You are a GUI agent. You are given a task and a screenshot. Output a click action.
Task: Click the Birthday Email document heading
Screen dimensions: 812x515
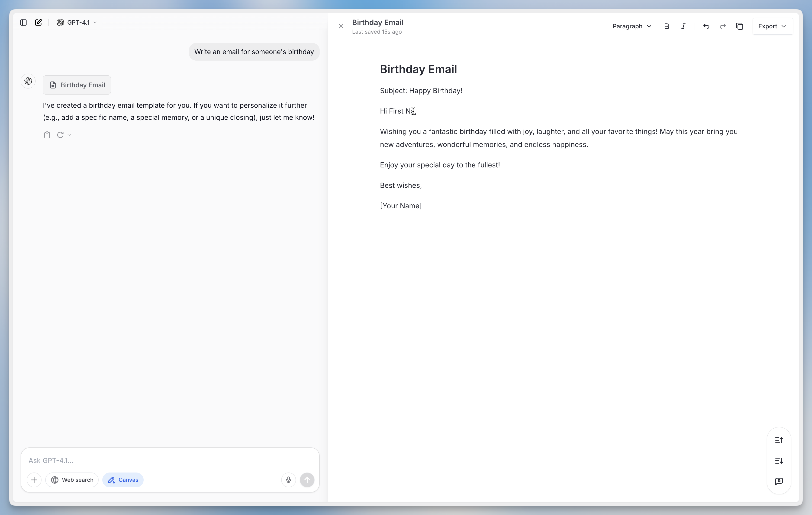(x=419, y=69)
